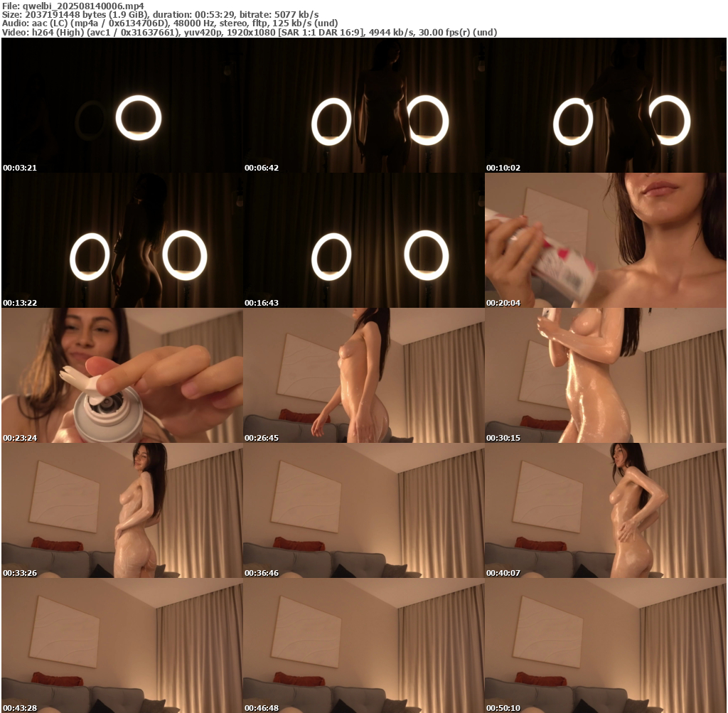Click the Video codec info line
This screenshot has height=713, width=728.
coord(249,33)
